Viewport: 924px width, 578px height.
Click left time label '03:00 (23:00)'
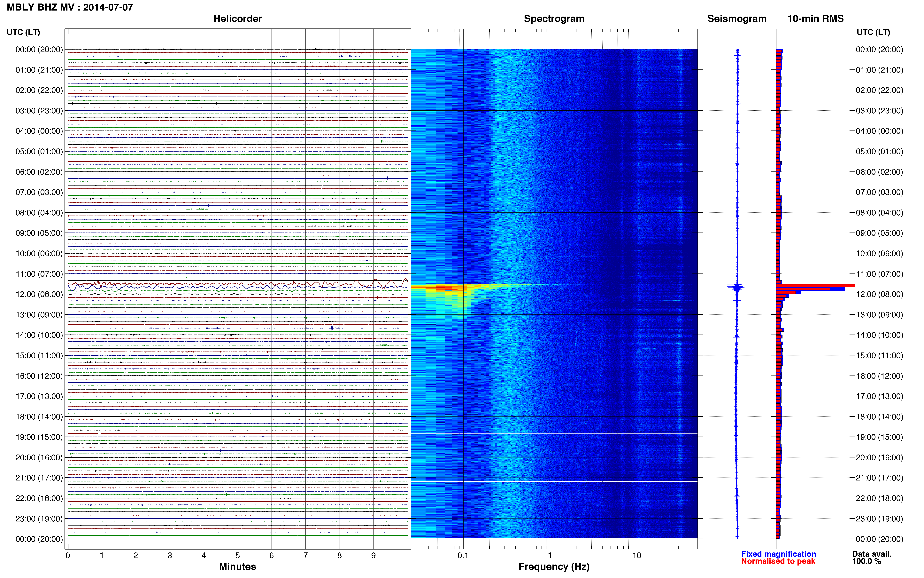click(39, 110)
